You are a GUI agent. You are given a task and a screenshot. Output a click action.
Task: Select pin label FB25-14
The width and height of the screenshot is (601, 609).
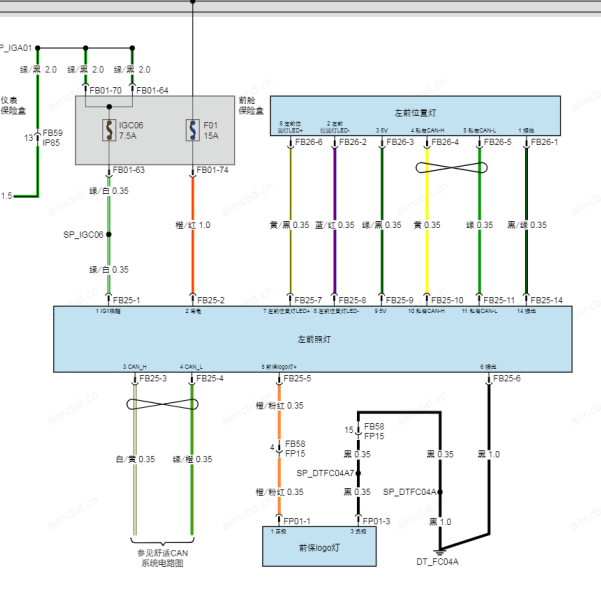(x=547, y=300)
